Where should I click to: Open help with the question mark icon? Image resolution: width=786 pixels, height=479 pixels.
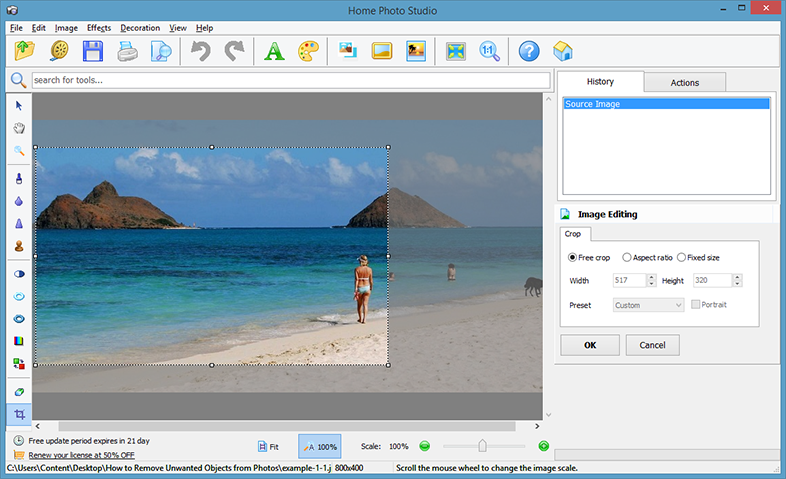coord(529,51)
